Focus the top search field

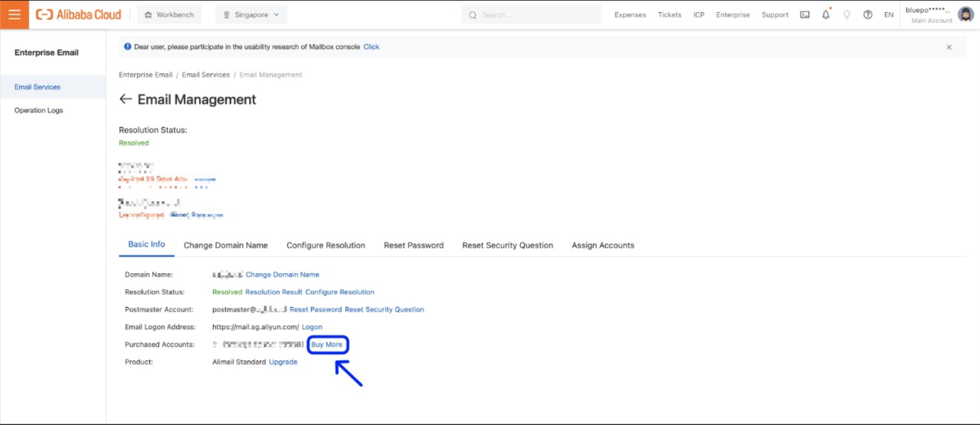[x=531, y=15]
